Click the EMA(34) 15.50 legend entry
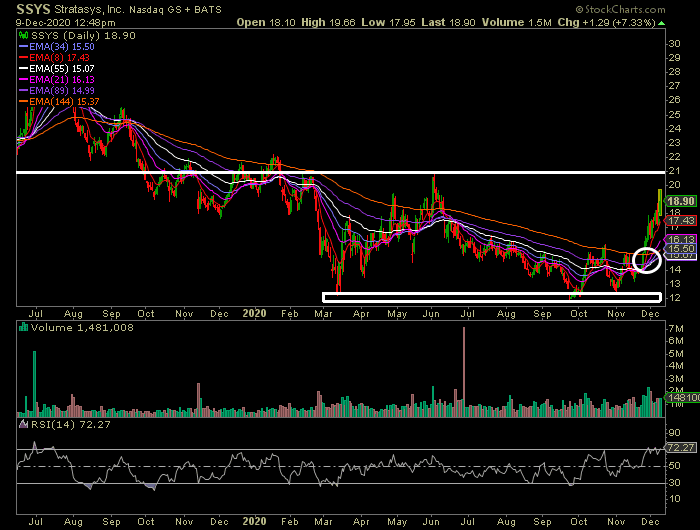This screenshot has width=700, height=530. [62, 46]
